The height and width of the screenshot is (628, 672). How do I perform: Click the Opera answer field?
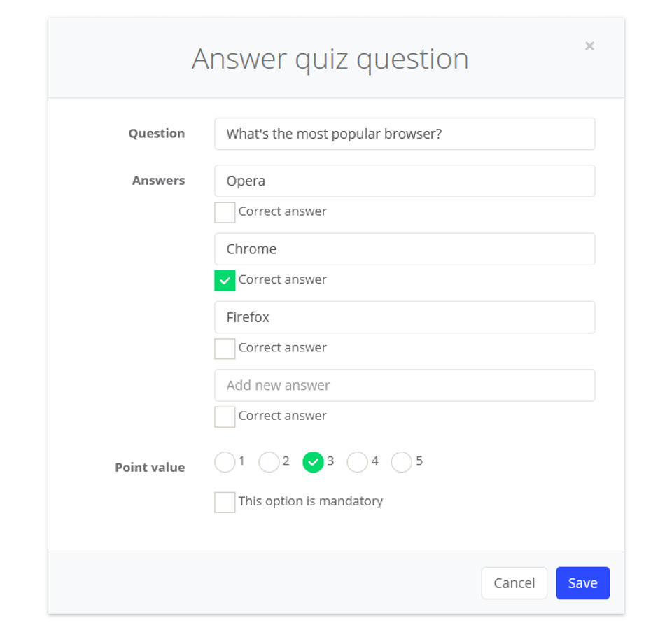(x=405, y=181)
